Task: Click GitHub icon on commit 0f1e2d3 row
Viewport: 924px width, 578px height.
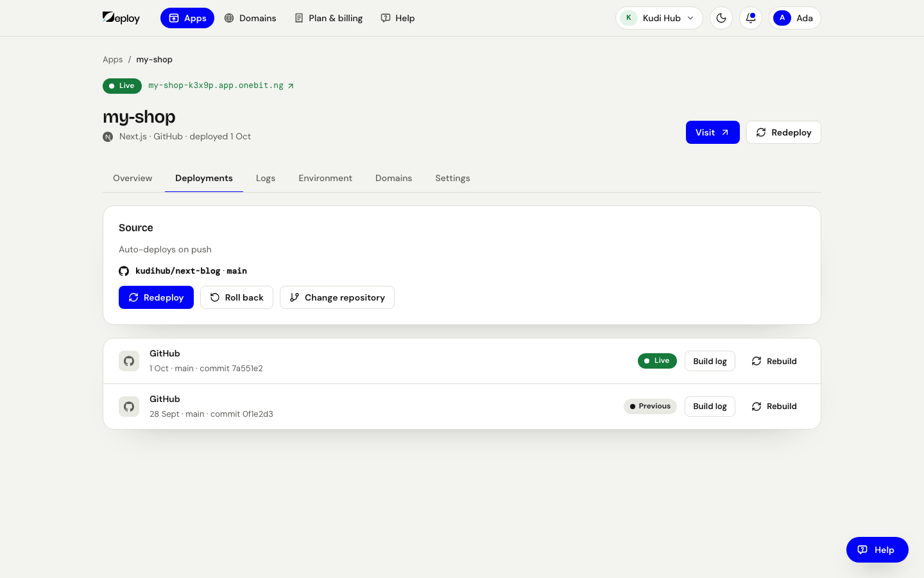Action: [x=129, y=407]
